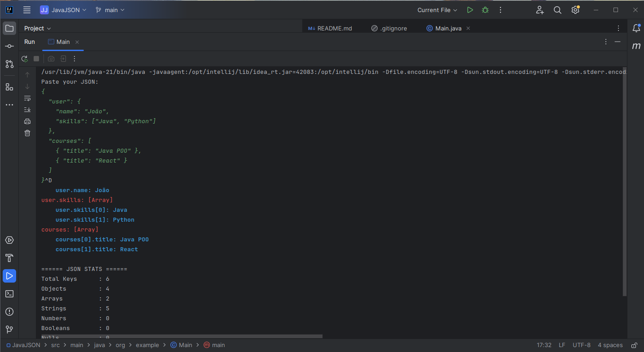Open IDE settings gear
The width and height of the screenshot is (644, 352).
click(575, 10)
